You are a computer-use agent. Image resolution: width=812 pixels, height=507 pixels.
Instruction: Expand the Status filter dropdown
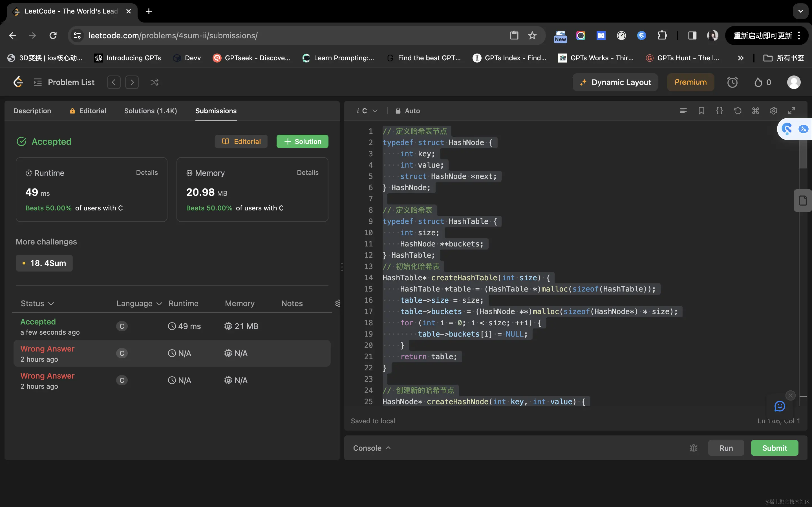click(37, 303)
